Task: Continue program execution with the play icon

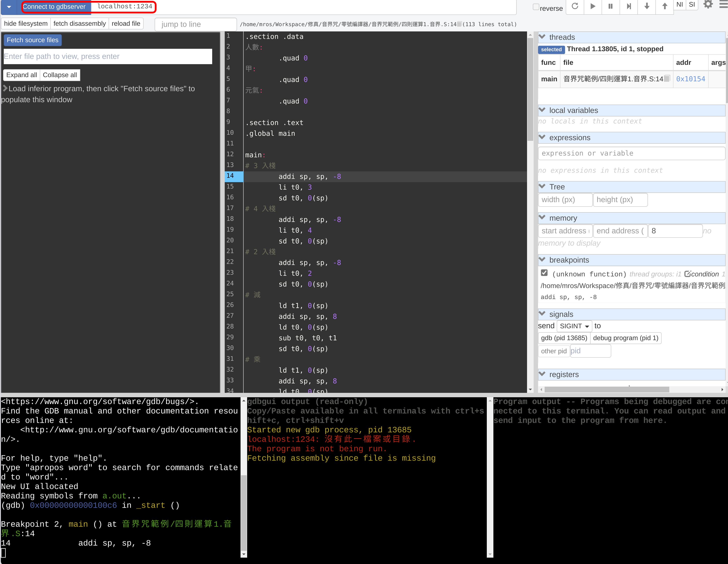Action: 593,7
